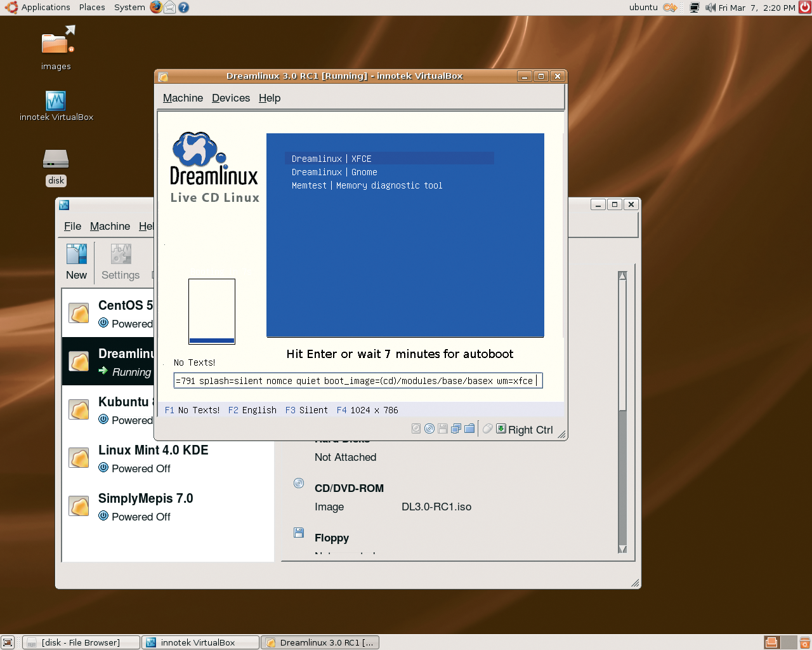
Task: Select Memtest memory diagnostic tool entry
Action: coord(367,185)
